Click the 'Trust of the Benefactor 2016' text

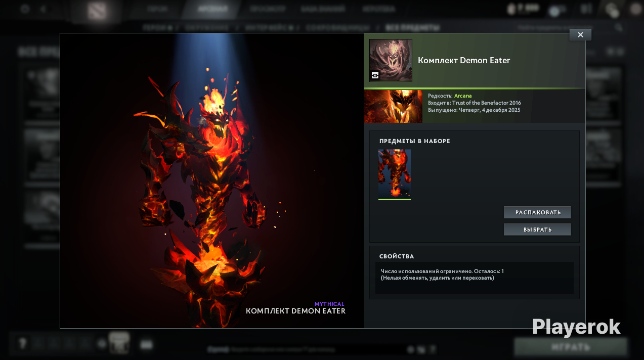click(x=487, y=103)
